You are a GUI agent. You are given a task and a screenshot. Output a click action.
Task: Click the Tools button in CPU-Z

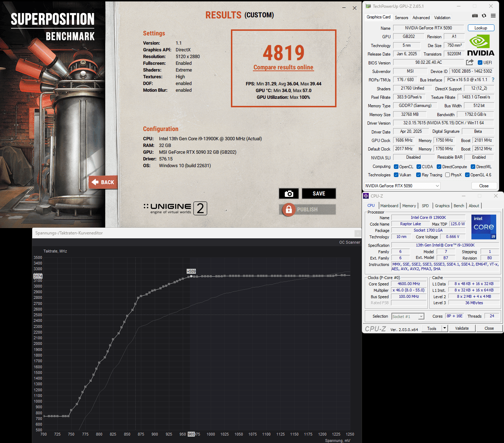coord(431,328)
